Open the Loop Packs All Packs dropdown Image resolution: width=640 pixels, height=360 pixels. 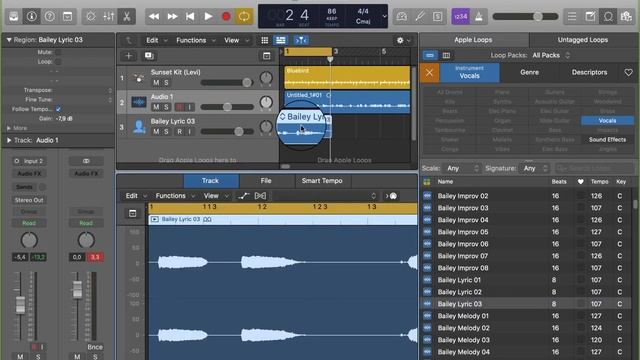click(551, 55)
